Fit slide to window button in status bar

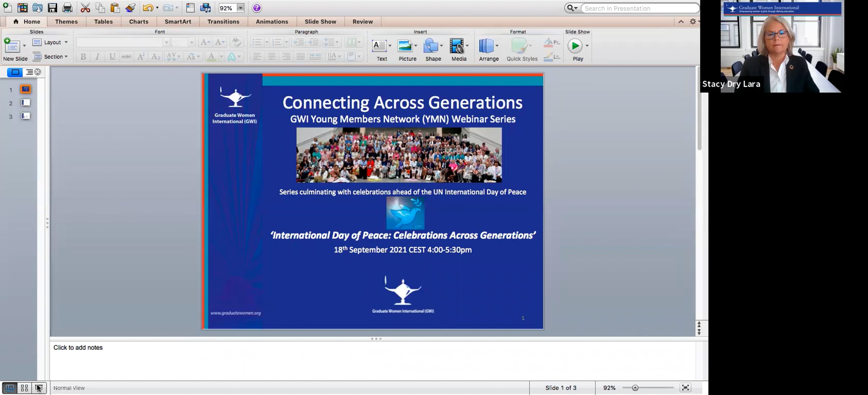(x=685, y=388)
